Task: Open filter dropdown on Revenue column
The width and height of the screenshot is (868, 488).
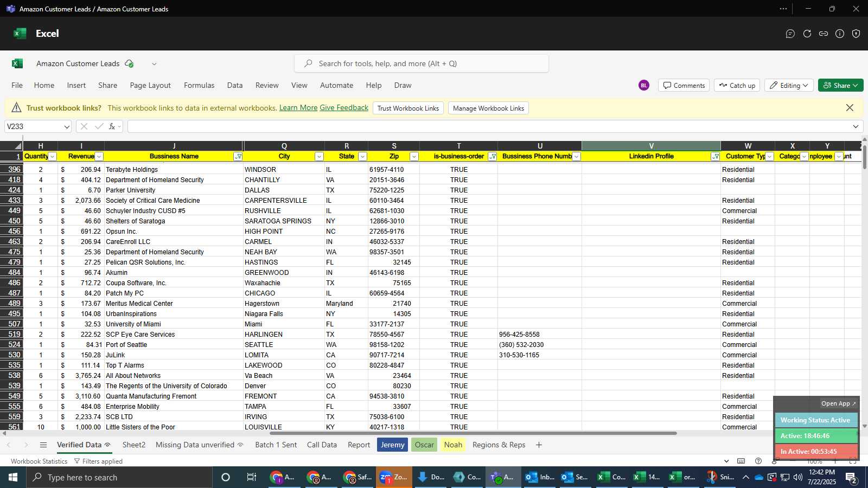Action: (99, 157)
